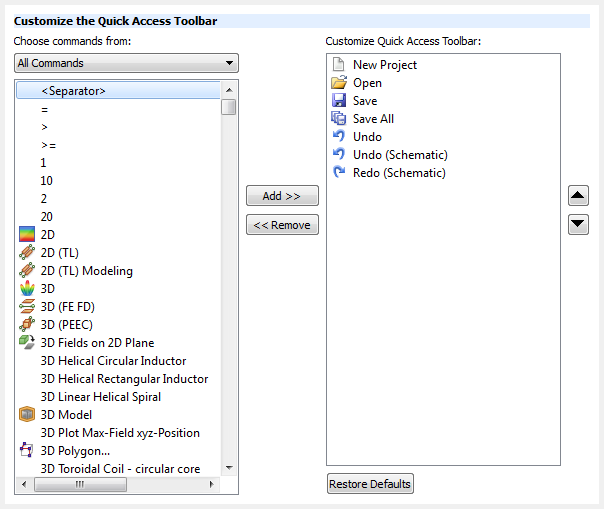Screen dimensions: 604x509
Task: Select the New Project icon
Action: coord(338,65)
